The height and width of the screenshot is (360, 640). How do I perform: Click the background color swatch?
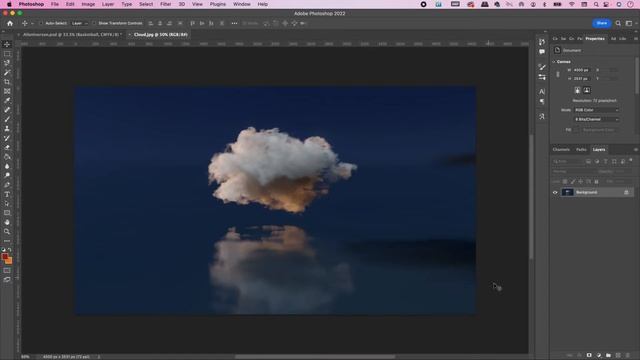[x=9, y=261]
